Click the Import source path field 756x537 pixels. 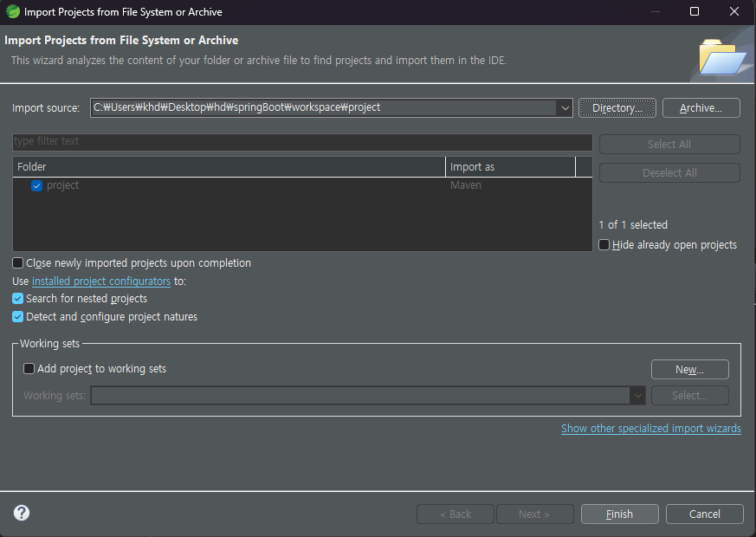[x=324, y=108]
